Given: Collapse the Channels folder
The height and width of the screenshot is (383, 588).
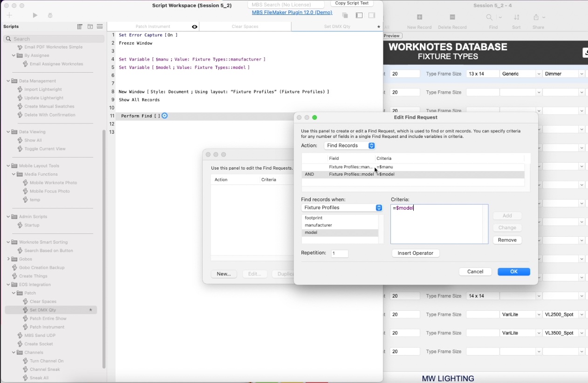Looking at the screenshot, I should pos(14,353).
